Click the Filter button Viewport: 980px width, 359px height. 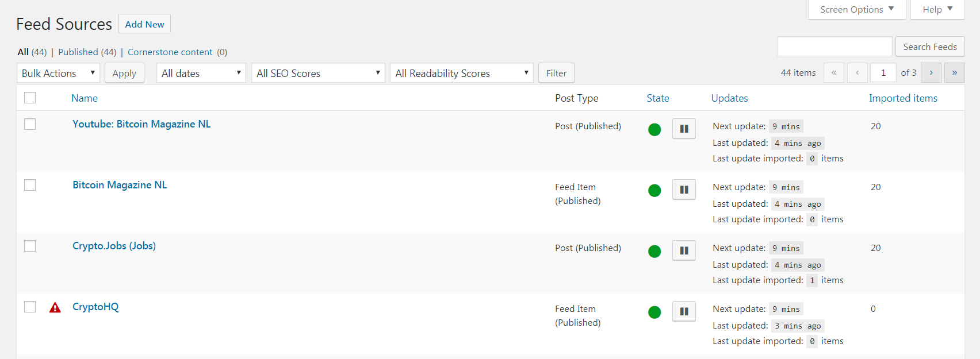click(556, 73)
